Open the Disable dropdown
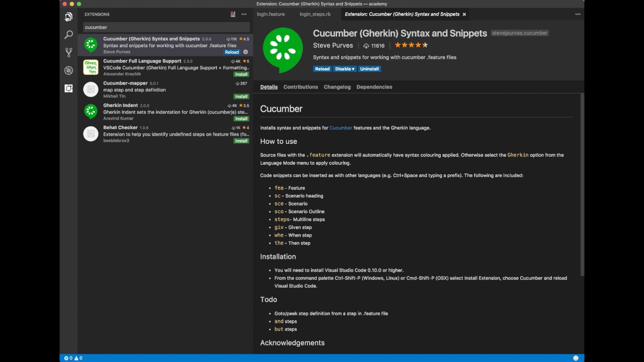 345,69
